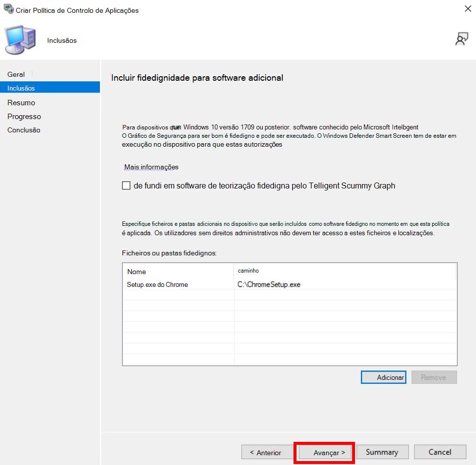Click the Adicionar button
476x465 pixels.
pyautogui.click(x=384, y=377)
